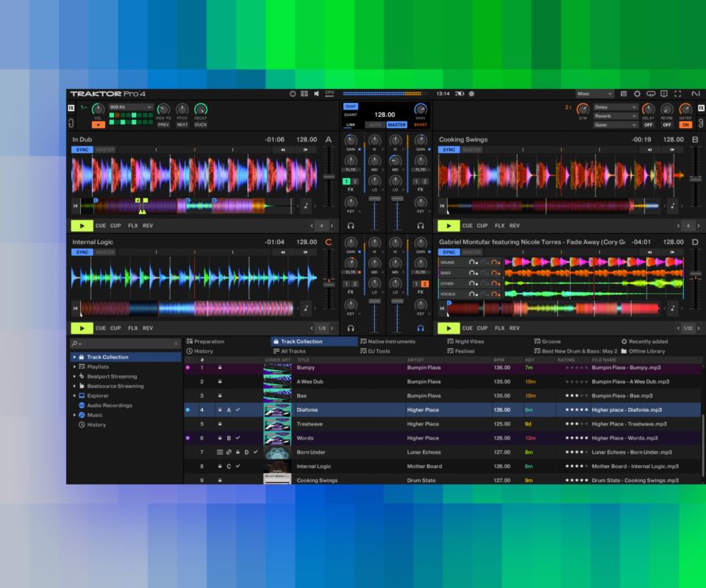
Task: Open the Night Vibes favorite playlist
Action: (x=469, y=342)
